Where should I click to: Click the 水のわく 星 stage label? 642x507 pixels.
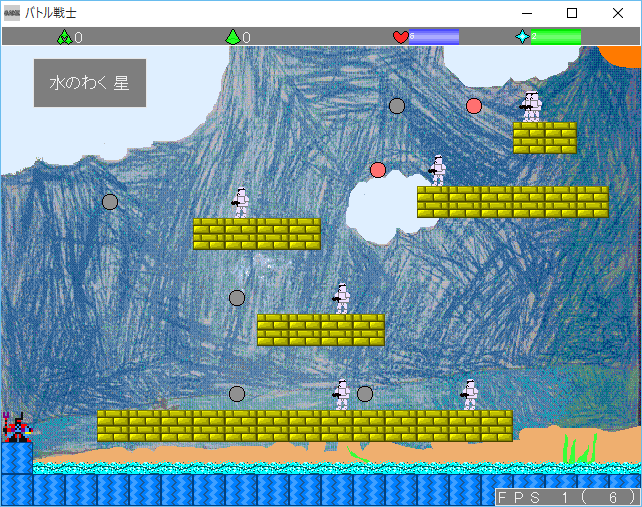coord(90,83)
